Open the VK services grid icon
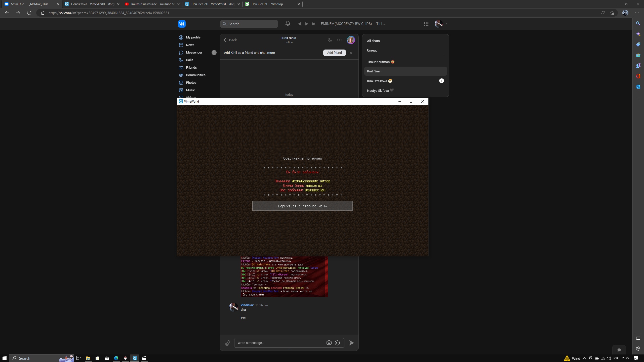Viewport: 644px width, 362px height. (426, 24)
